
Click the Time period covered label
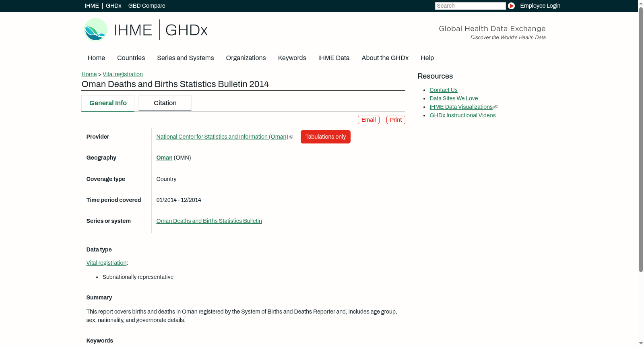point(114,200)
